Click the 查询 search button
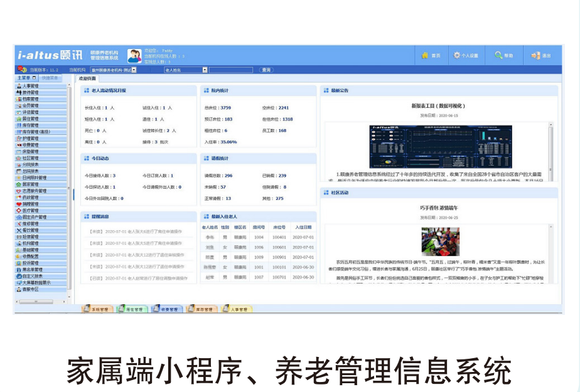The width and height of the screenshot is (580, 392). point(266,70)
